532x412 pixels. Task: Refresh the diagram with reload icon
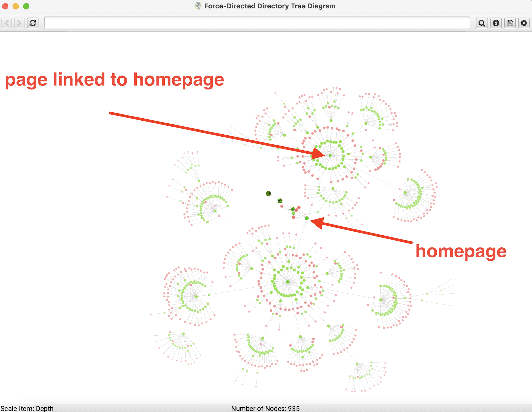33,23
